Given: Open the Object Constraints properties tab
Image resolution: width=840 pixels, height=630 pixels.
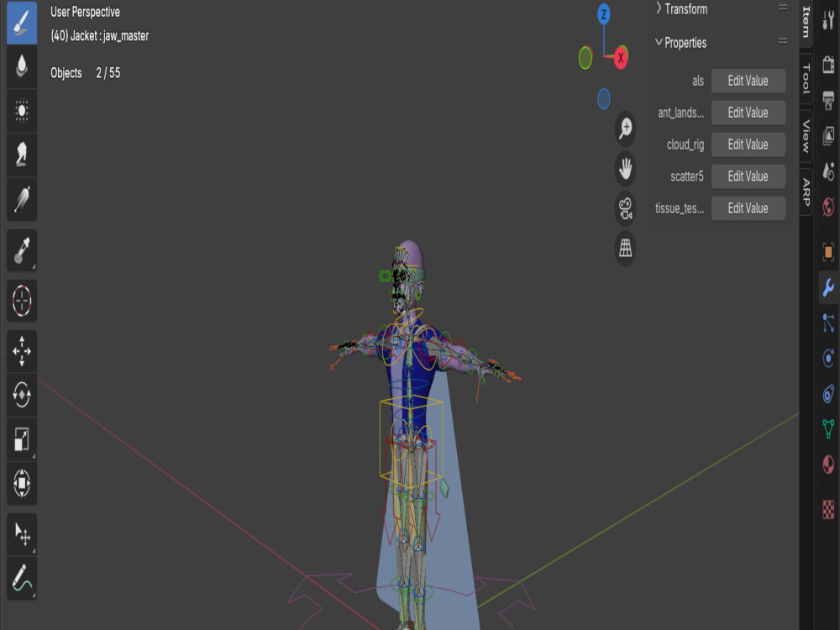Looking at the screenshot, I should pyautogui.click(x=828, y=394).
